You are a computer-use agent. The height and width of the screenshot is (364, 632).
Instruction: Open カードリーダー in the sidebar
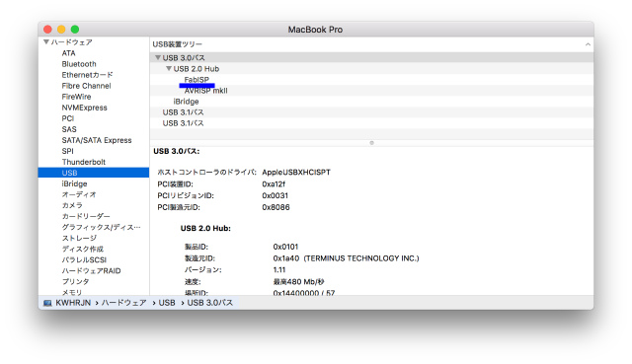point(86,216)
